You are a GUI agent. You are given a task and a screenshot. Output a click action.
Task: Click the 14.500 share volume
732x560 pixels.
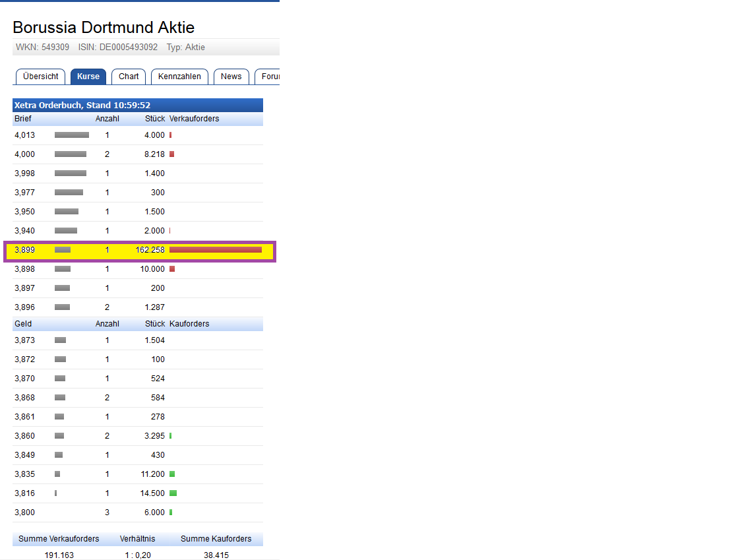point(152,493)
